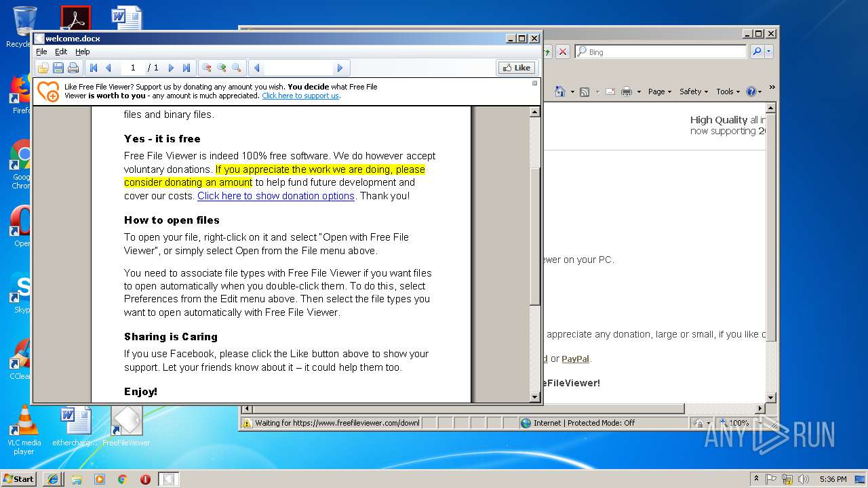Click the Opera icon on the taskbar
This screenshot has width=868, height=488.
(x=145, y=479)
